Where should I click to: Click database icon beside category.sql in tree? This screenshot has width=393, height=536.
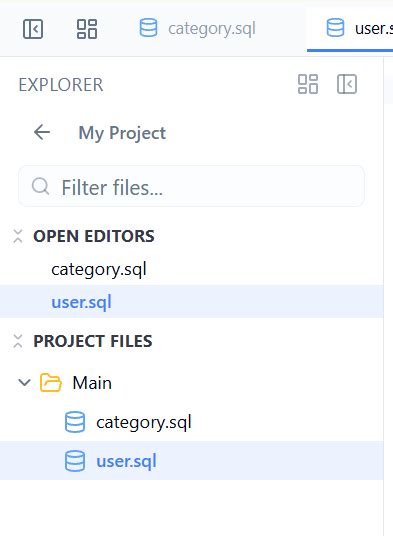(75, 422)
